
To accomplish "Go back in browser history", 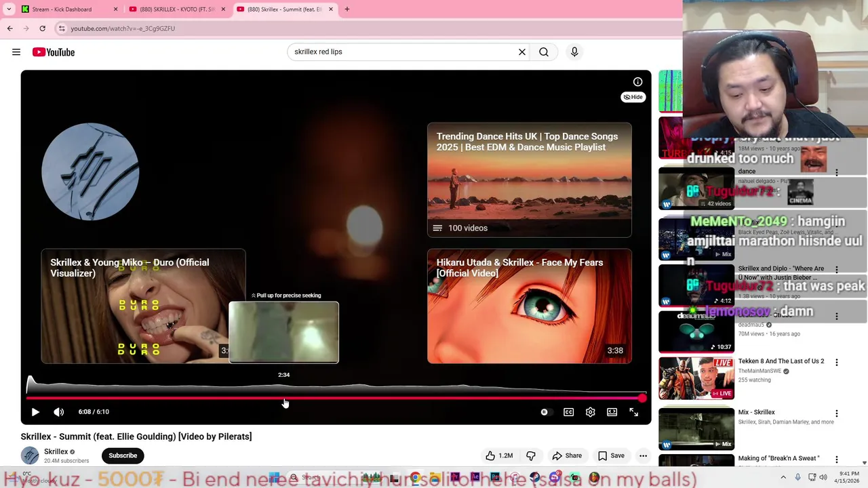I will click(x=9, y=28).
